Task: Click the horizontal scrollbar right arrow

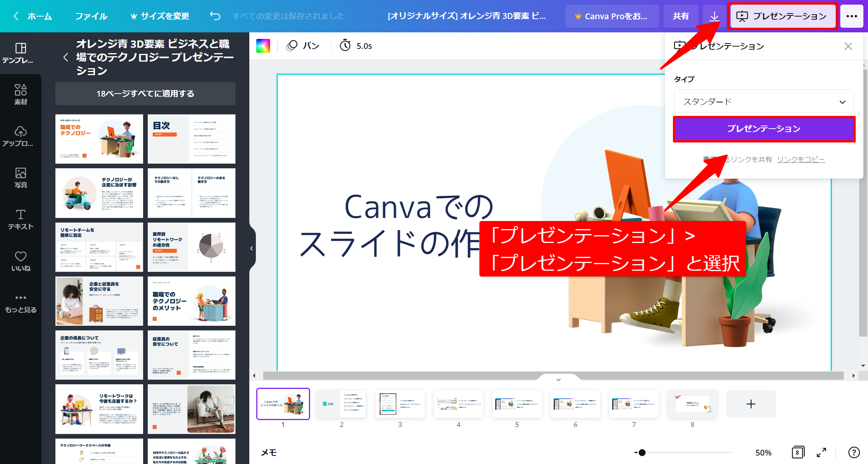Action: (853, 375)
